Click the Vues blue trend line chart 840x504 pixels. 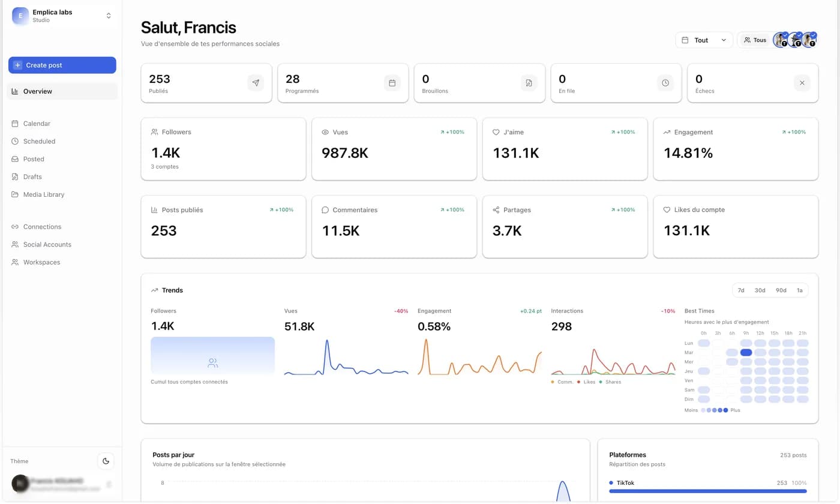[x=346, y=357]
